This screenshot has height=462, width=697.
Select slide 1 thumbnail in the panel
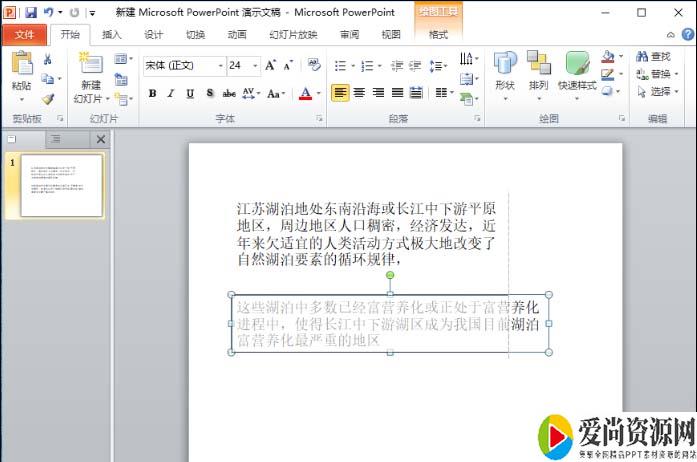[x=61, y=186]
